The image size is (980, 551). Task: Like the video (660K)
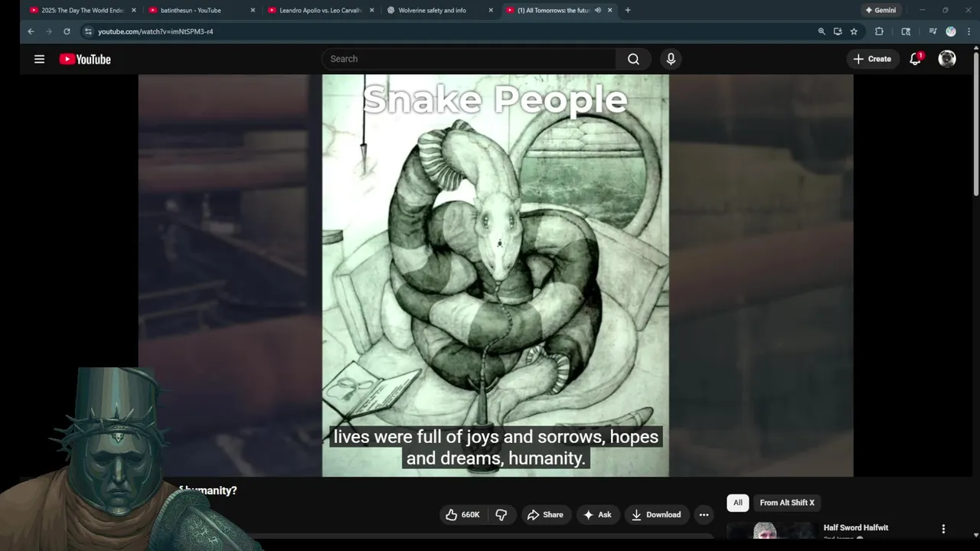point(462,515)
